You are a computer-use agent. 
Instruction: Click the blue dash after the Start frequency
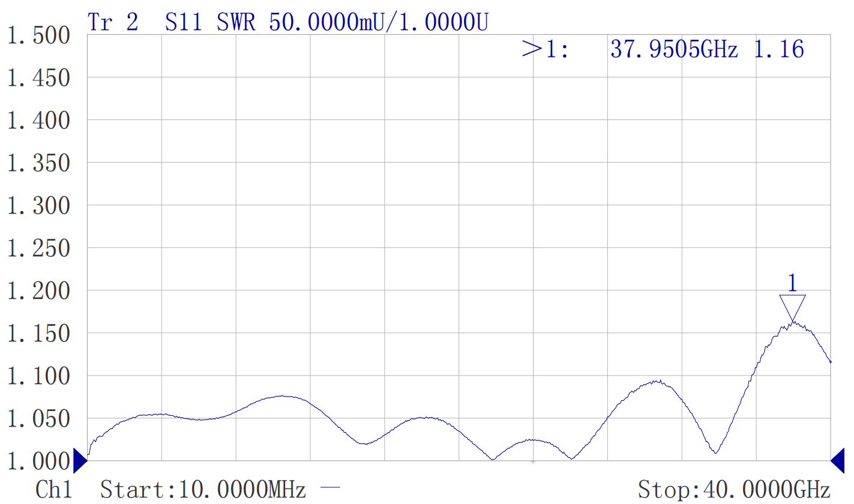(329, 489)
